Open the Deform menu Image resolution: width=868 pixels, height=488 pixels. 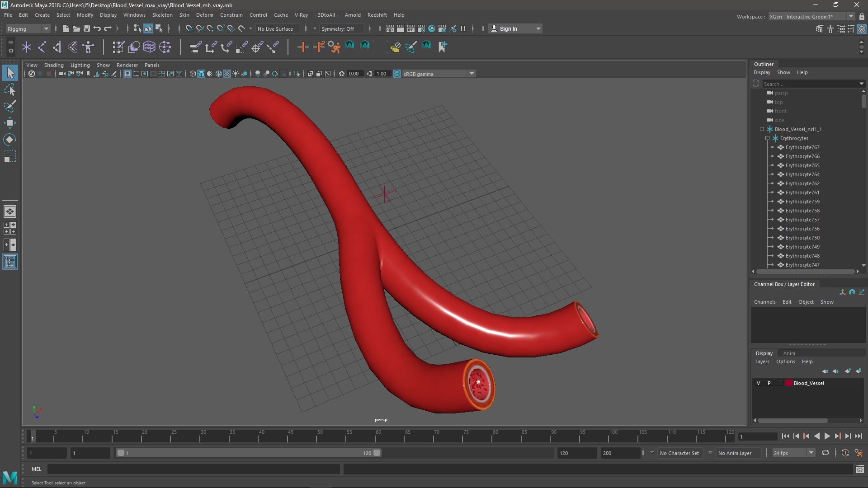click(204, 15)
